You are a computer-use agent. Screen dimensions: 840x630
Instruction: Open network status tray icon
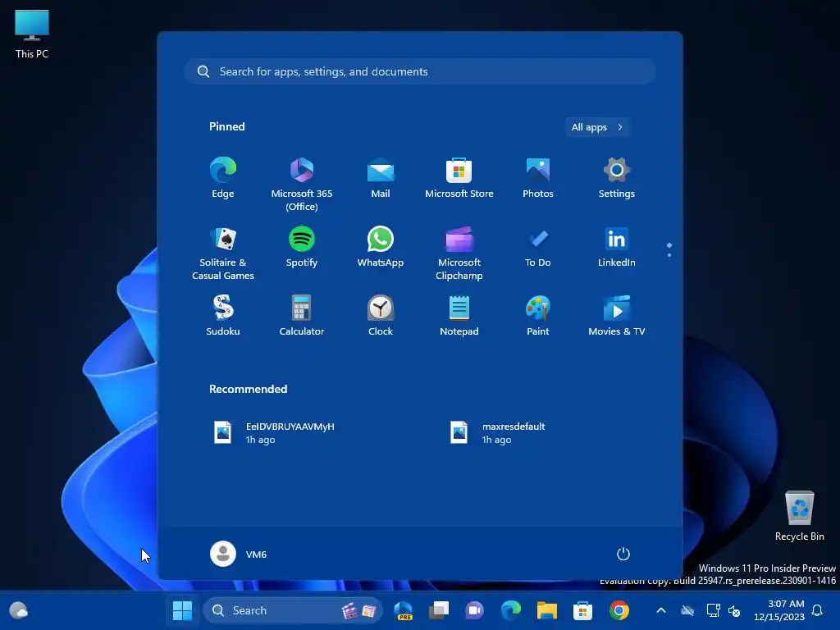713,610
